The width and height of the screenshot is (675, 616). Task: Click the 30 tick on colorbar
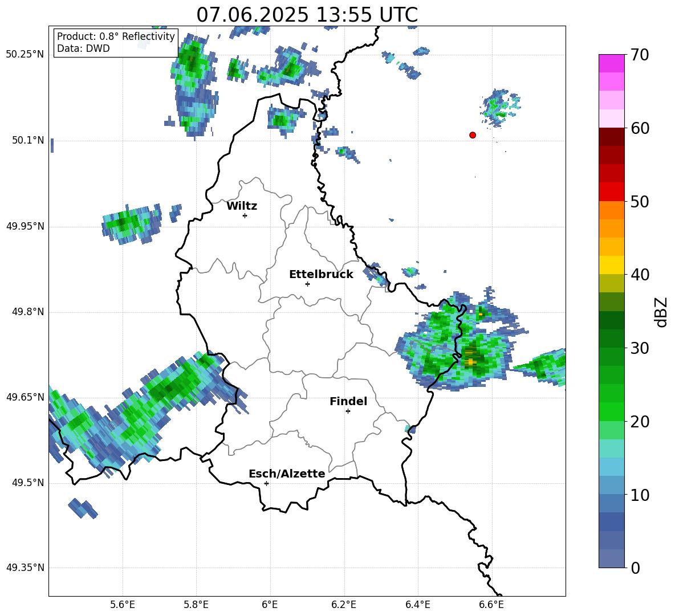[640, 348]
